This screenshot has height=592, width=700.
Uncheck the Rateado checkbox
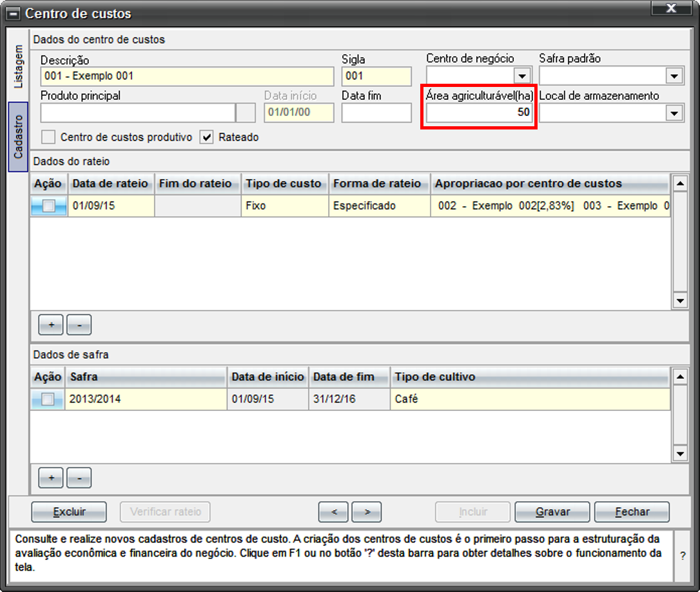click(x=207, y=137)
